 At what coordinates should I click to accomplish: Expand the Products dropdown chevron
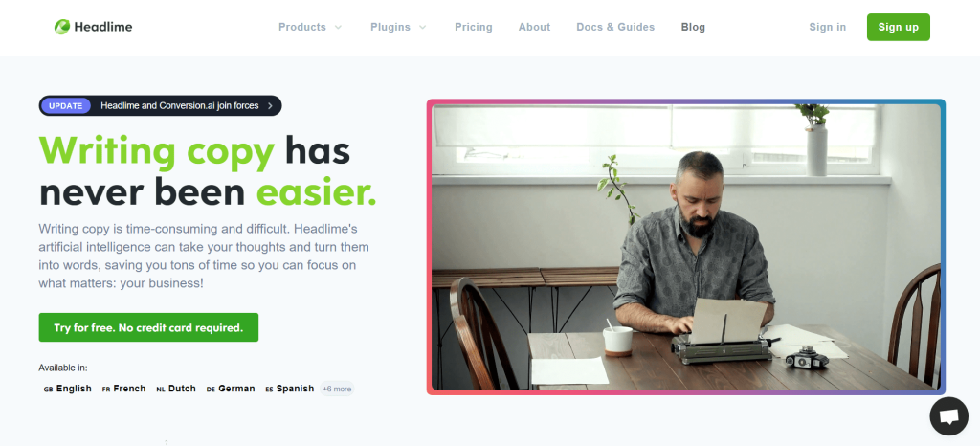coord(338,28)
